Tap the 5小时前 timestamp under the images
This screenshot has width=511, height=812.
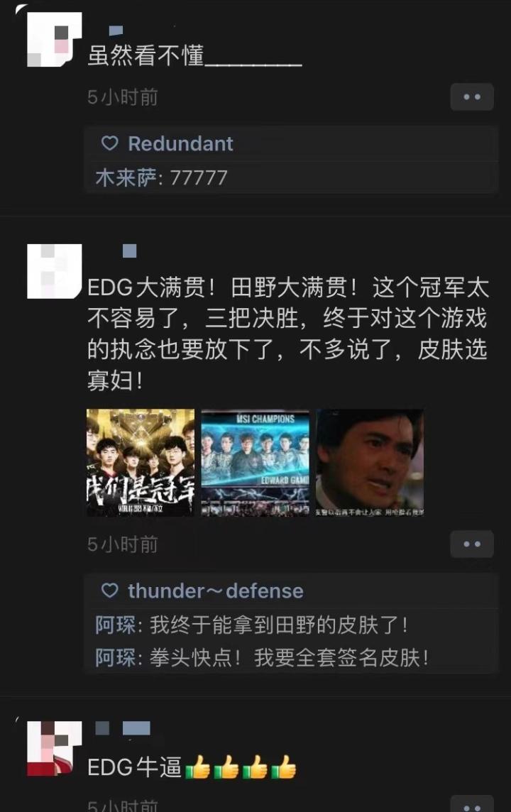[x=123, y=544]
